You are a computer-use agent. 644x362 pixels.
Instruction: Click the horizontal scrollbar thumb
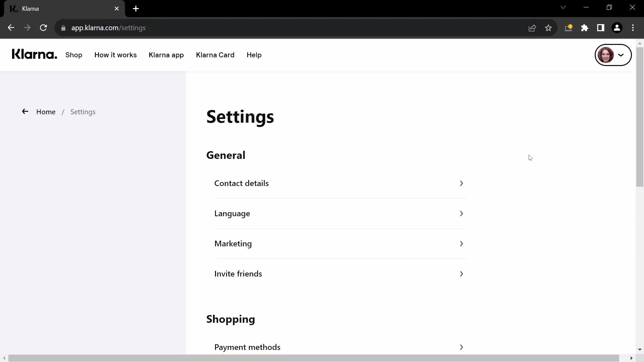[314, 358]
